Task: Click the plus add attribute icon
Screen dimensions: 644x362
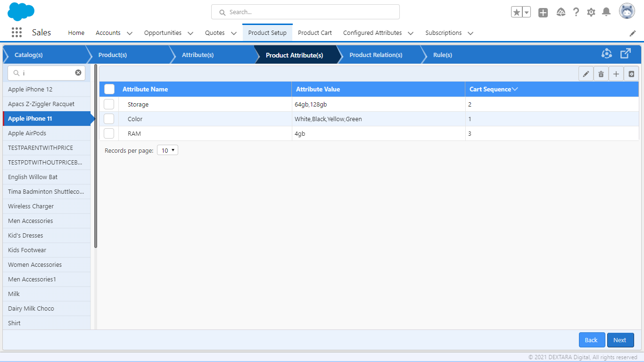Action: [616, 74]
